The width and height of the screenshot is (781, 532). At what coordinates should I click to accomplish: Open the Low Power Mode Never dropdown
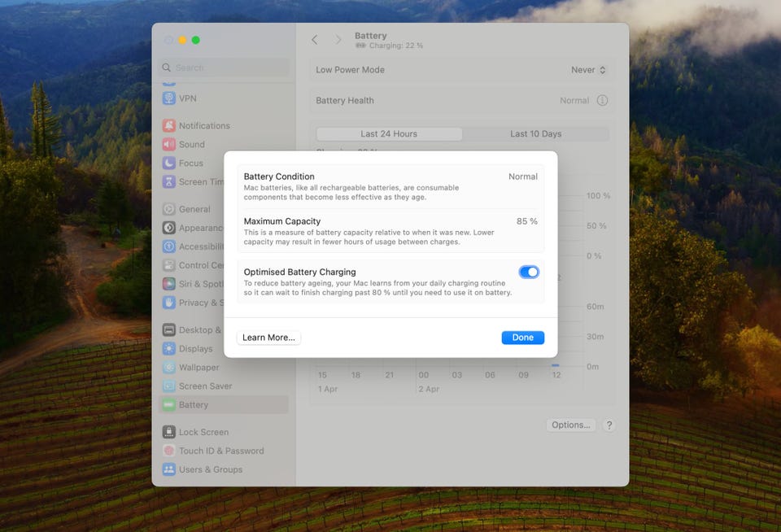588,70
